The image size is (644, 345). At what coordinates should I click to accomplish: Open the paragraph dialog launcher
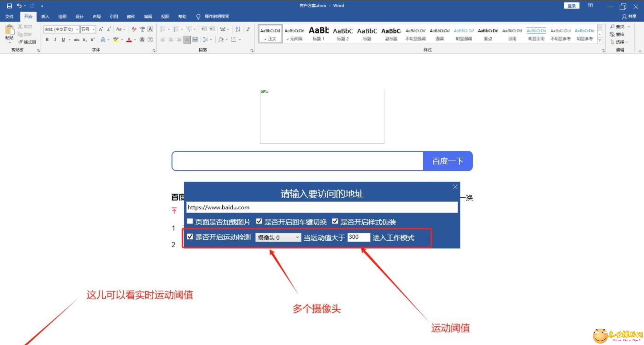[x=252, y=51]
